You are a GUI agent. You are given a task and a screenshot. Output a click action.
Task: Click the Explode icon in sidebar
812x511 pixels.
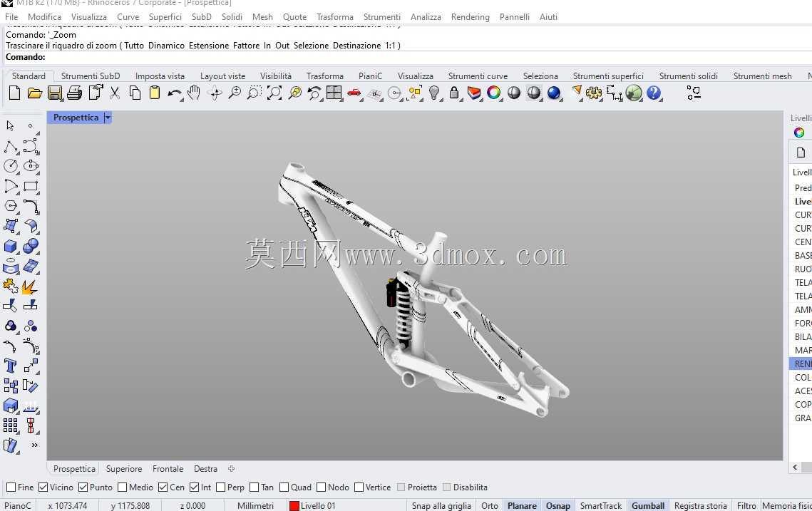tap(29, 287)
